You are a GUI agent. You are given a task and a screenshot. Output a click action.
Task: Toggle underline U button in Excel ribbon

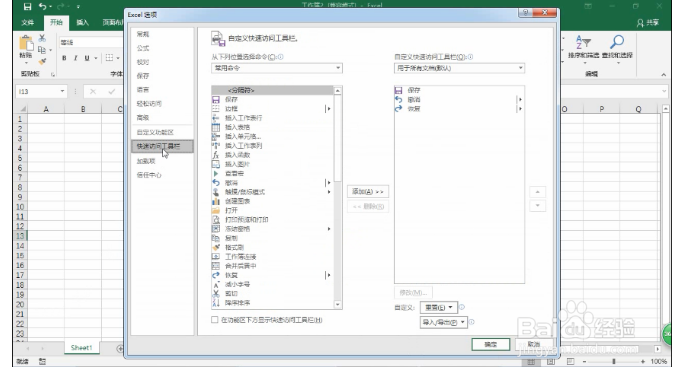[x=87, y=58]
